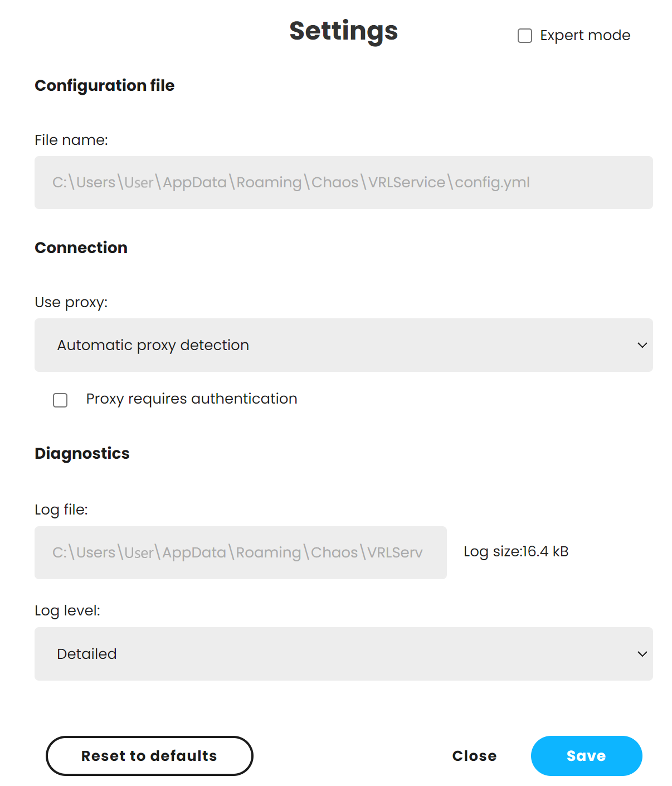Viewport: 672px width, 786px height.
Task: Click the Log level label
Action: pos(67,610)
